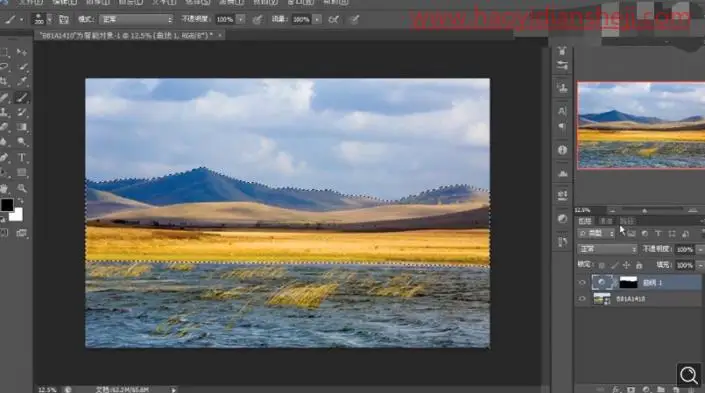Open the layer opacity slider arrow
The image size is (705, 393).
coord(700,249)
